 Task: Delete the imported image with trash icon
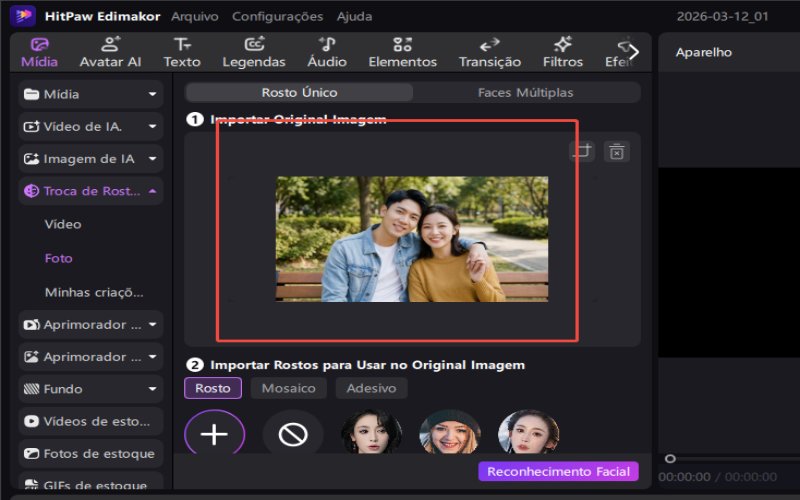click(x=617, y=151)
